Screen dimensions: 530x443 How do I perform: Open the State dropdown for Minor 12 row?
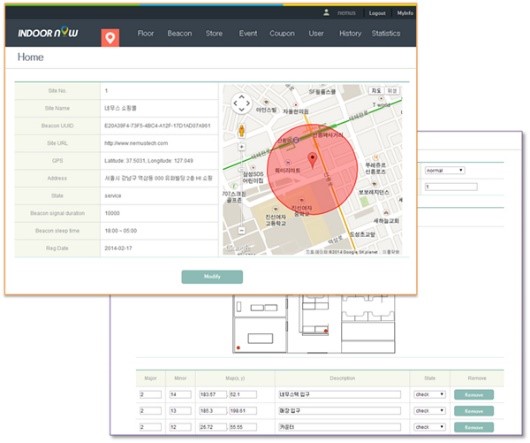coord(429,427)
